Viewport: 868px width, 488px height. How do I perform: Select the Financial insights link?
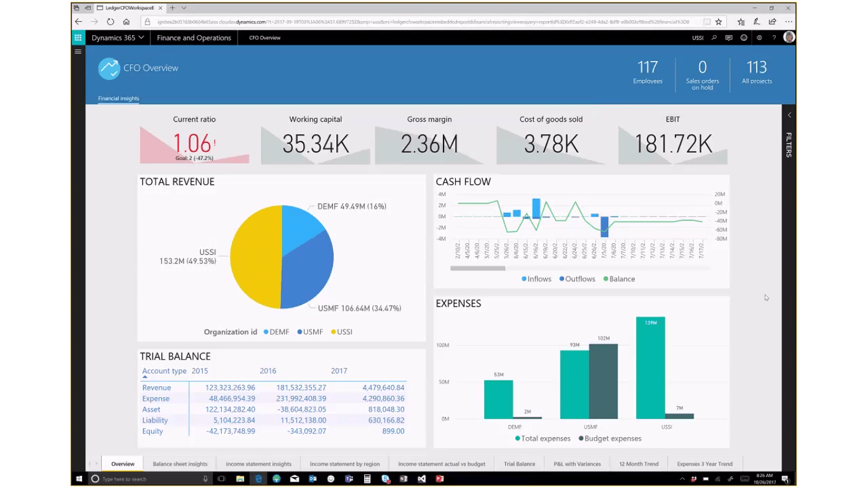[x=118, y=98]
